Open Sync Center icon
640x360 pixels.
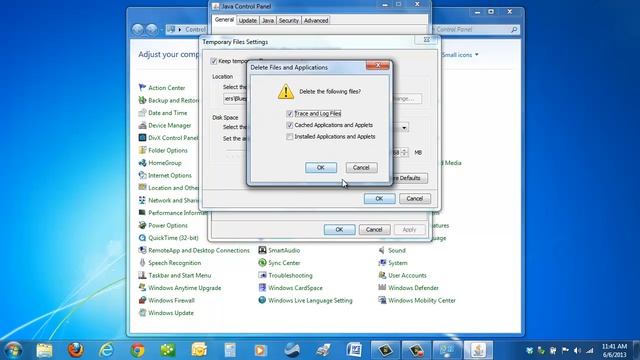click(262, 263)
